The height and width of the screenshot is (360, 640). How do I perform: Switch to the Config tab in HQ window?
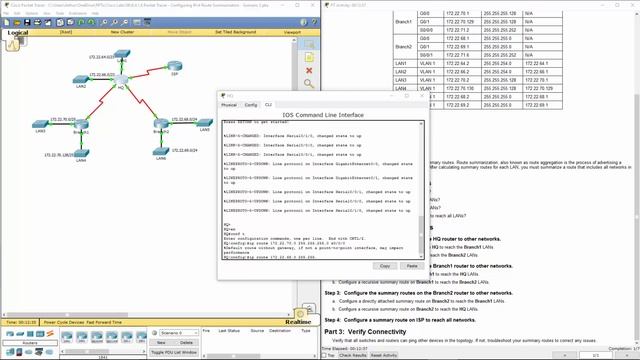tap(251, 105)
